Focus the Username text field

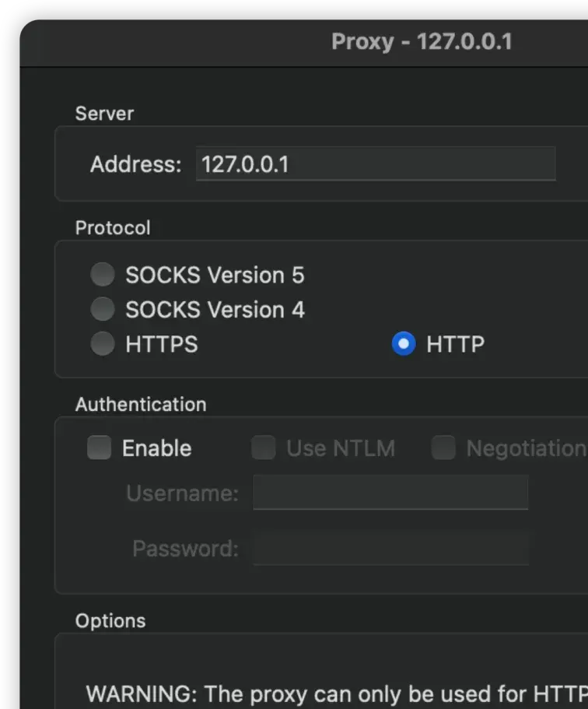pos(390,493)
